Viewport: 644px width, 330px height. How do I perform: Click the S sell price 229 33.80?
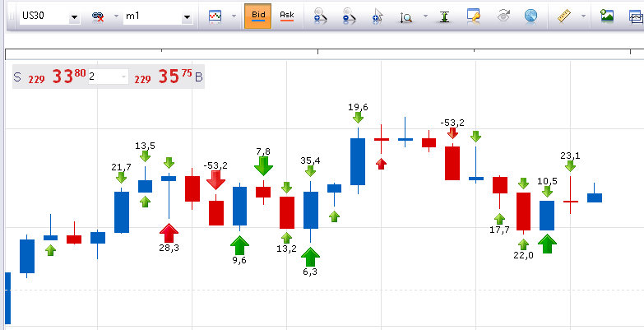click(49, 77)
